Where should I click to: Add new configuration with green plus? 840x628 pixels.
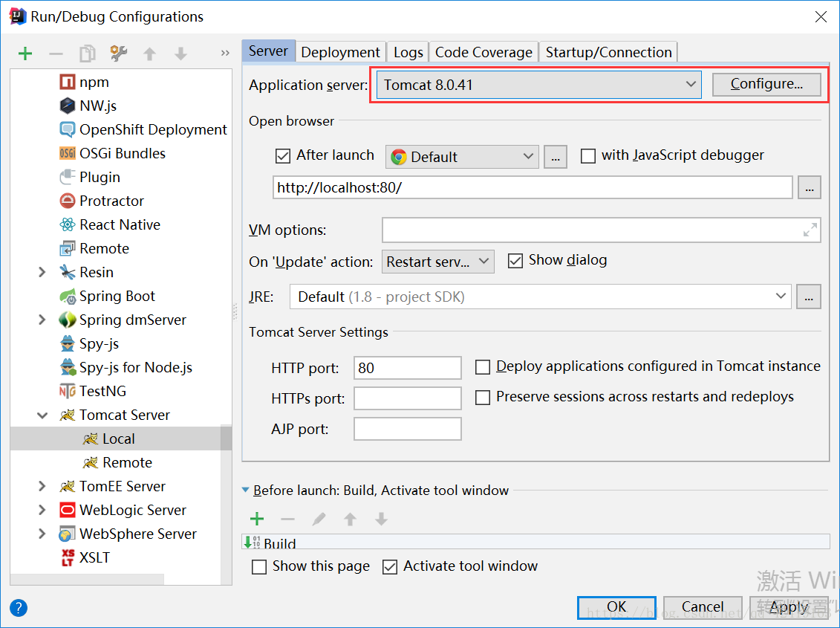coord(25,54)
